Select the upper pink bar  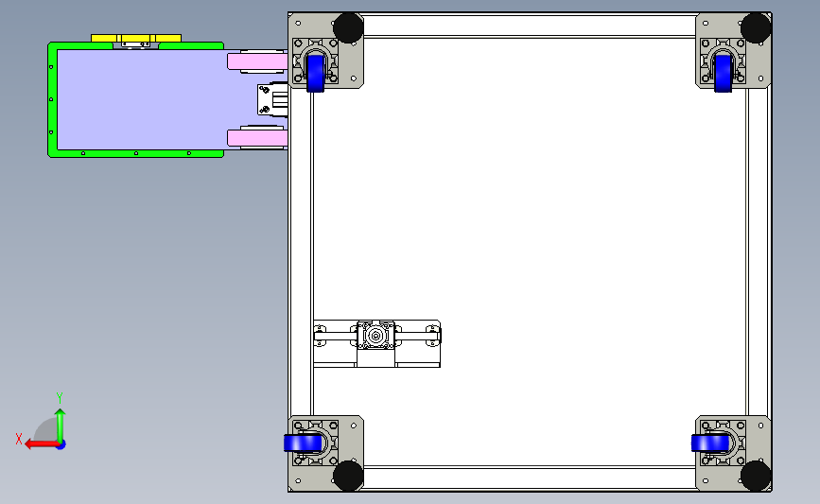257,61
